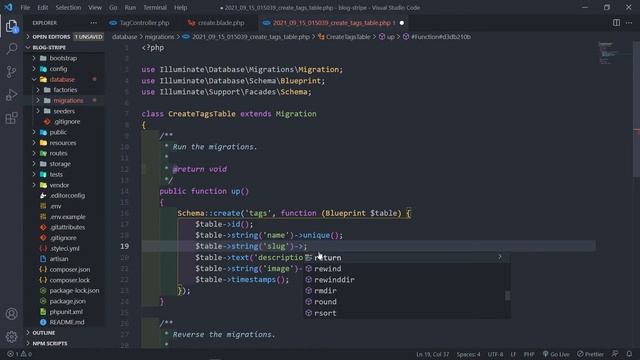
Task: Open the README.md file
Action: [65, 322]
